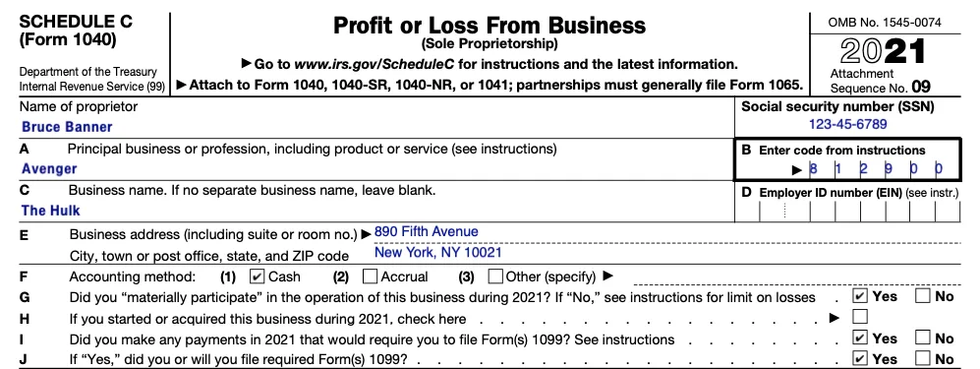The image size is (980, 369).
Task: Check the Accrual accounting method box
Action: [370, 277]
